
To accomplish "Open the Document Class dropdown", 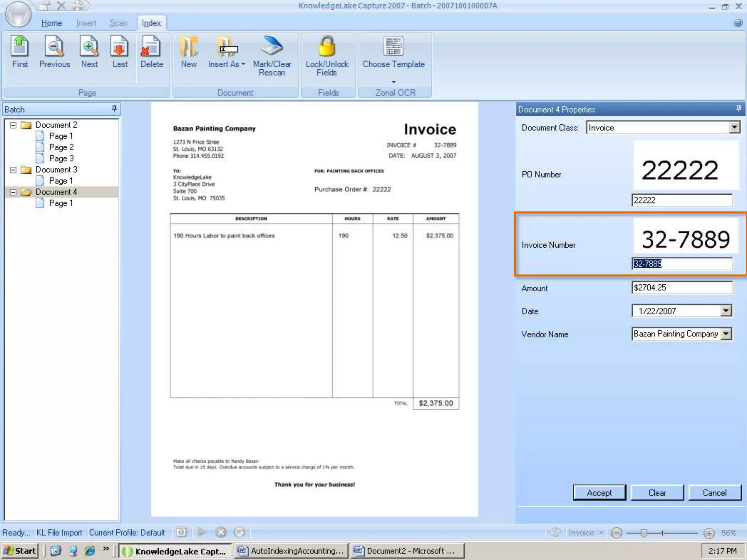I will 735,128.
